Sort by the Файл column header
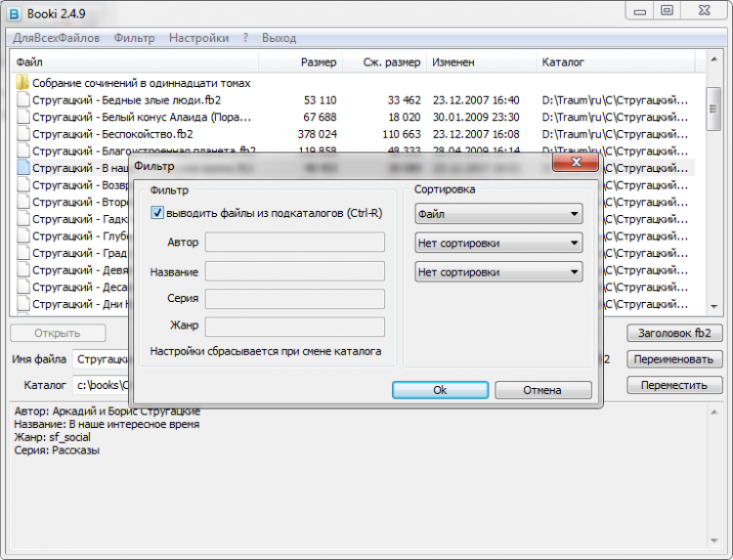Screen dimensions: 733x560 (x=135, y=62)
